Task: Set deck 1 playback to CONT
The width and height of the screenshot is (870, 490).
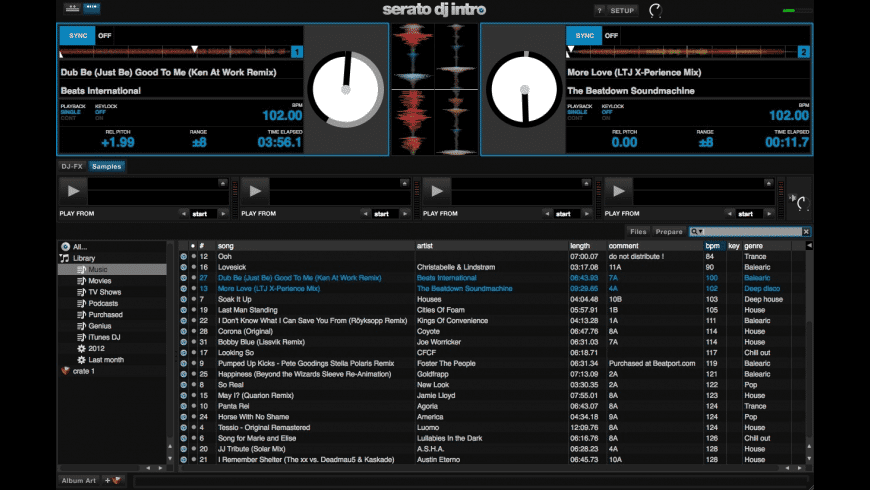Action: pyautogui.click(x=68, y=118)
